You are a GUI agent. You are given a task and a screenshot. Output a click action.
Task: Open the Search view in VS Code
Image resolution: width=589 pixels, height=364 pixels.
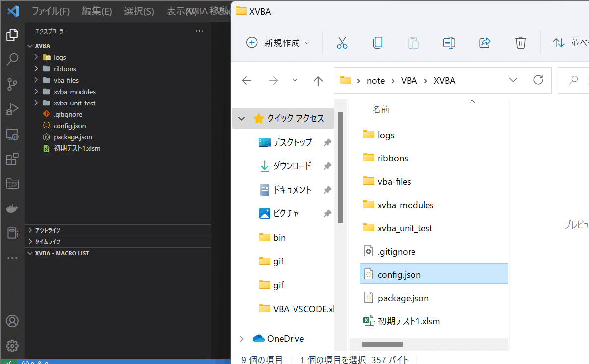coord(12,59)
